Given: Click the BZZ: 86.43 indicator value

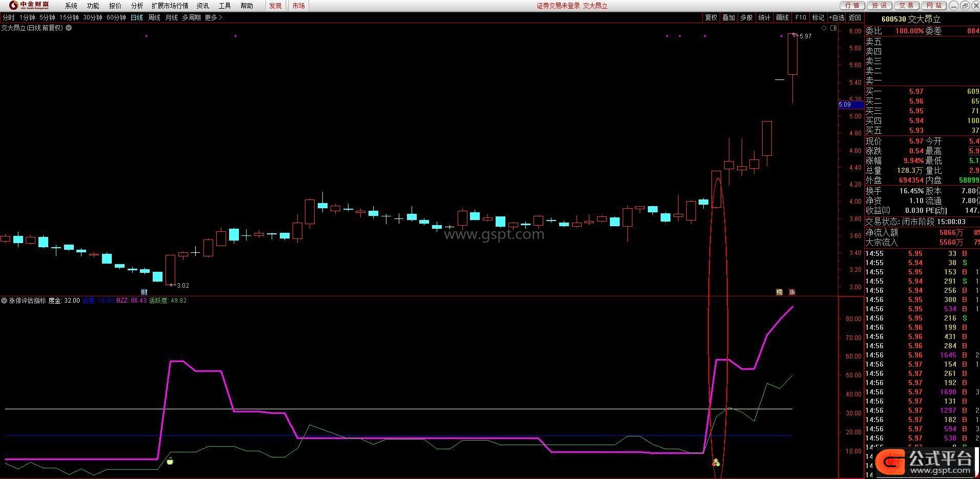Looking at the screenshot, I should coord(131,301).
